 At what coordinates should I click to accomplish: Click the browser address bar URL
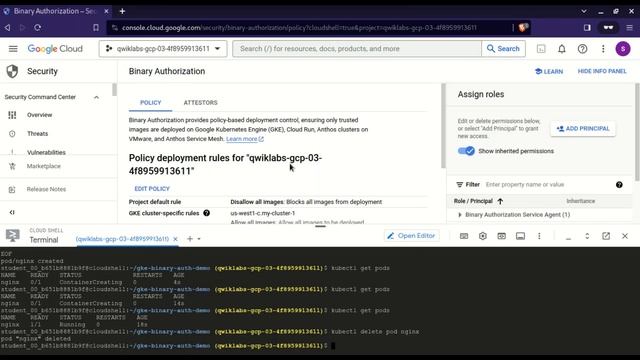pyautogui.click(x=299, y=28)
